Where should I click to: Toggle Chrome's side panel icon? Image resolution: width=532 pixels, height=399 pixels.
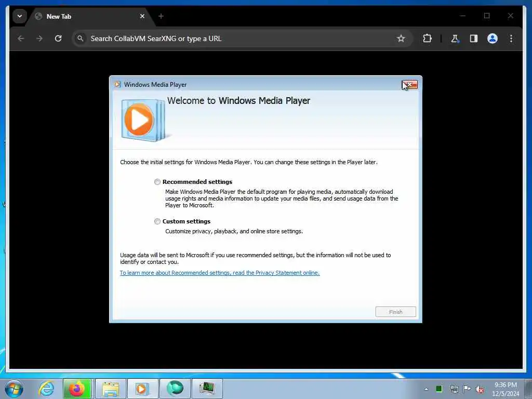click(x=474, y=38)
